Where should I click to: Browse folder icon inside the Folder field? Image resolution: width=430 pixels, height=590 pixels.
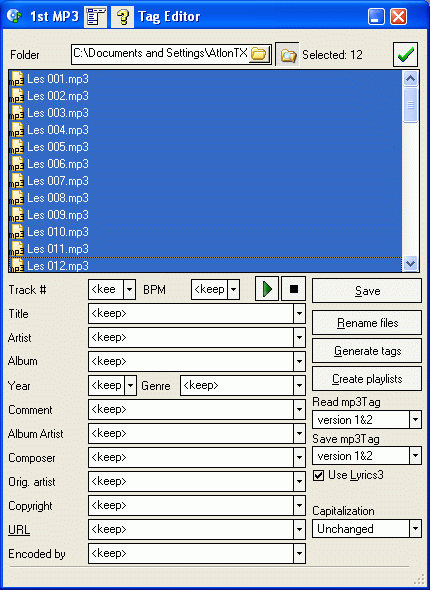259,54
